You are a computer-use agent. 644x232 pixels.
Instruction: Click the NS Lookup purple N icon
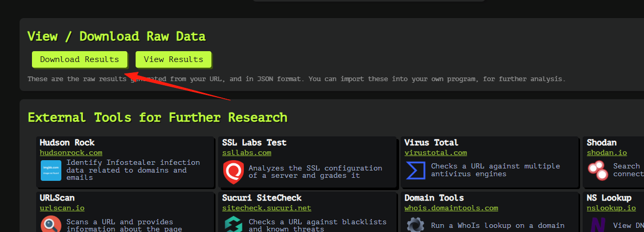[x=598, y=225]
